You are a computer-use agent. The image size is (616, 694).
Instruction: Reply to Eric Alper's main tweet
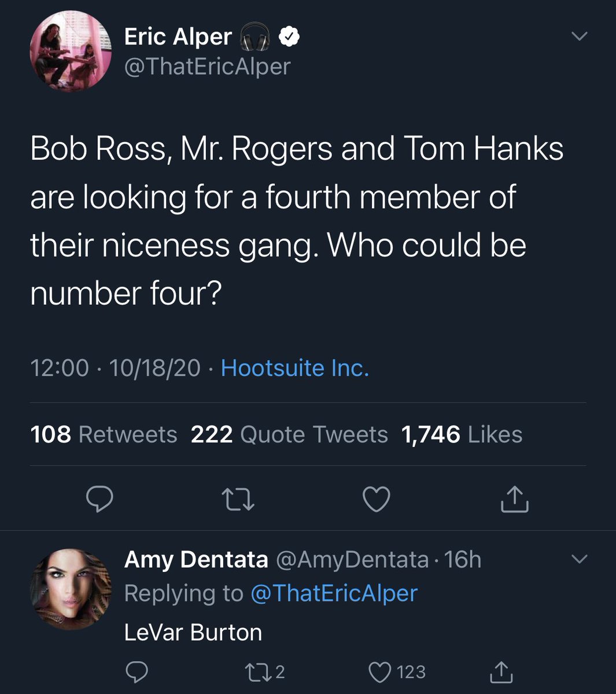coord(99,499)
